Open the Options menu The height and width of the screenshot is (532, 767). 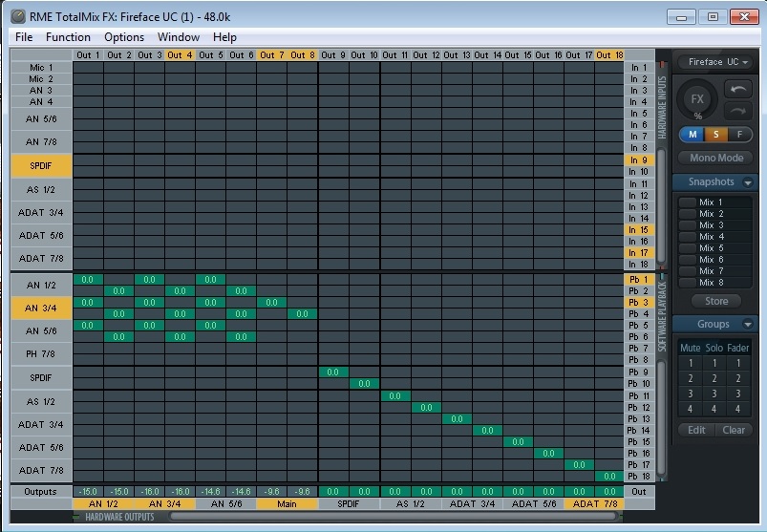[x=124, y=37]
